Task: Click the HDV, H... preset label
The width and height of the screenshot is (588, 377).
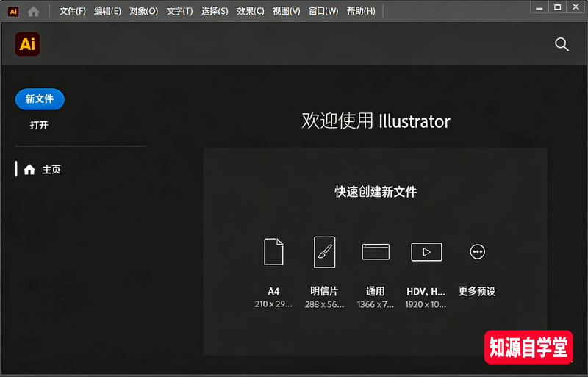Action: 426,292
